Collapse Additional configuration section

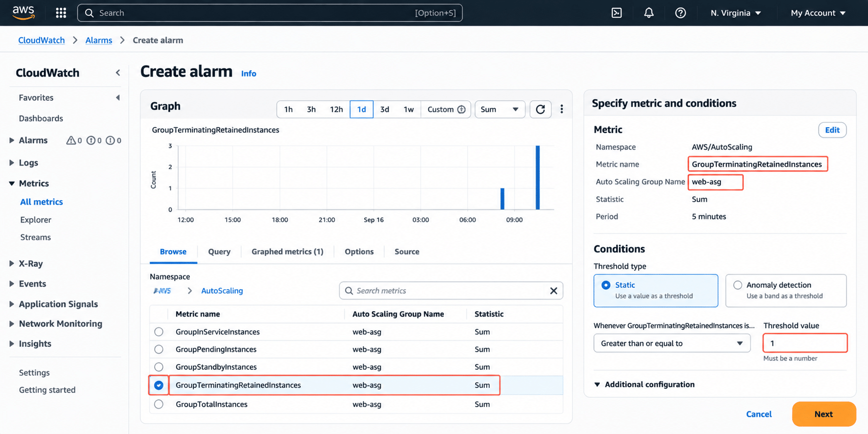pos(644,385)
